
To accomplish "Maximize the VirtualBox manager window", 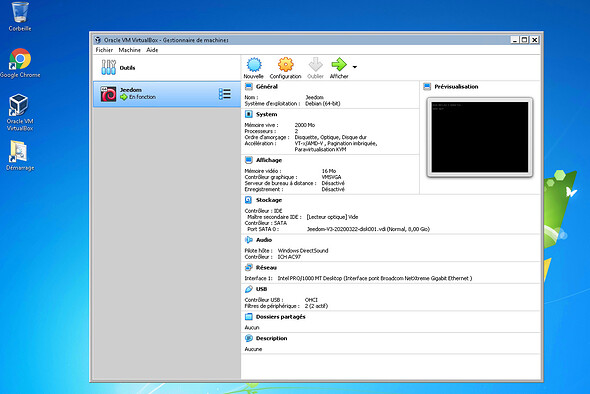I will tap(525, 40).
